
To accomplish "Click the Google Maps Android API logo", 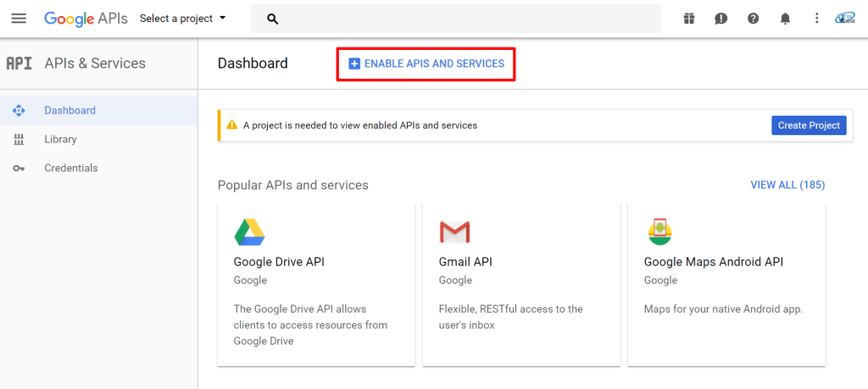I will (659, 231).
